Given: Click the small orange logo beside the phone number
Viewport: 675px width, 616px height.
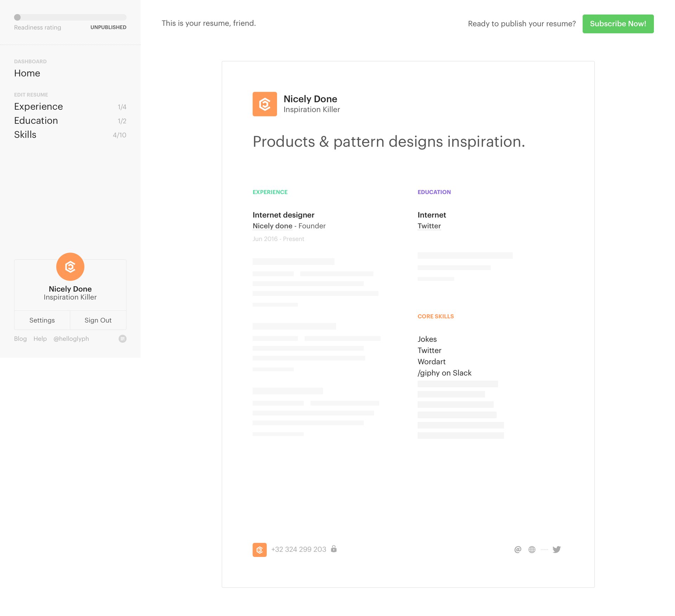Looking at the screenshot, I should pos(259,550).
